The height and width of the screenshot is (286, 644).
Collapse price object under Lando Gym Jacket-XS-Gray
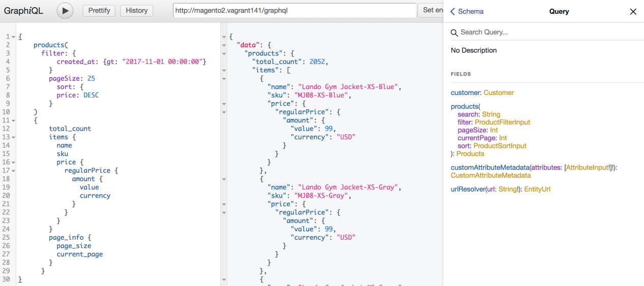pyautogui.click(x=224, y=204)
